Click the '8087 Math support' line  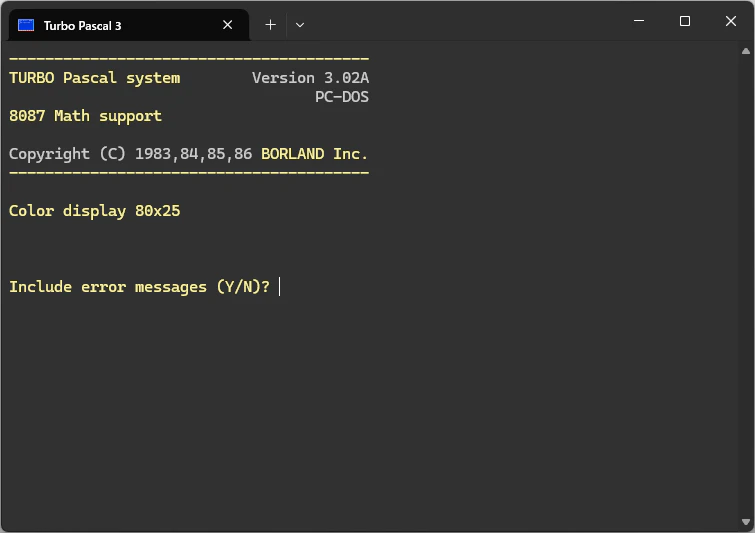click(85, 116)
